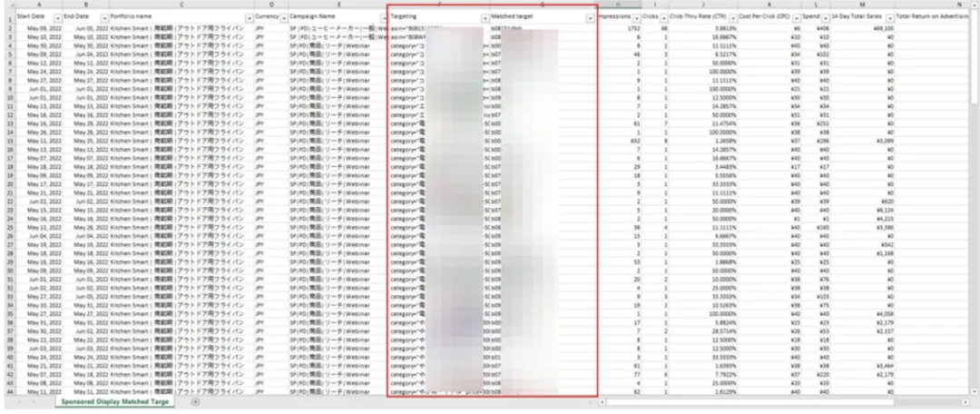Open the End Date filter dropdown

coord(103,17)
